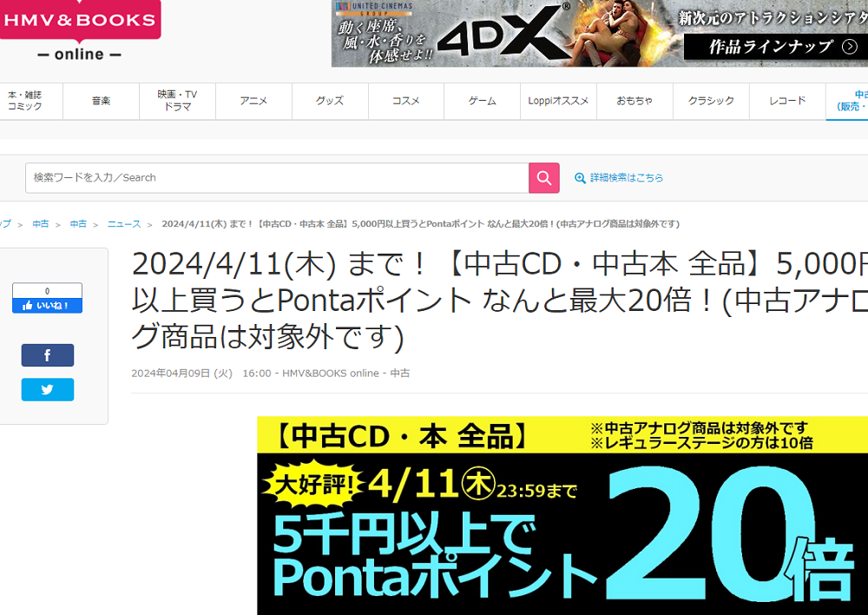Click the second 中古 breadcrumb link

click(78, 224)
